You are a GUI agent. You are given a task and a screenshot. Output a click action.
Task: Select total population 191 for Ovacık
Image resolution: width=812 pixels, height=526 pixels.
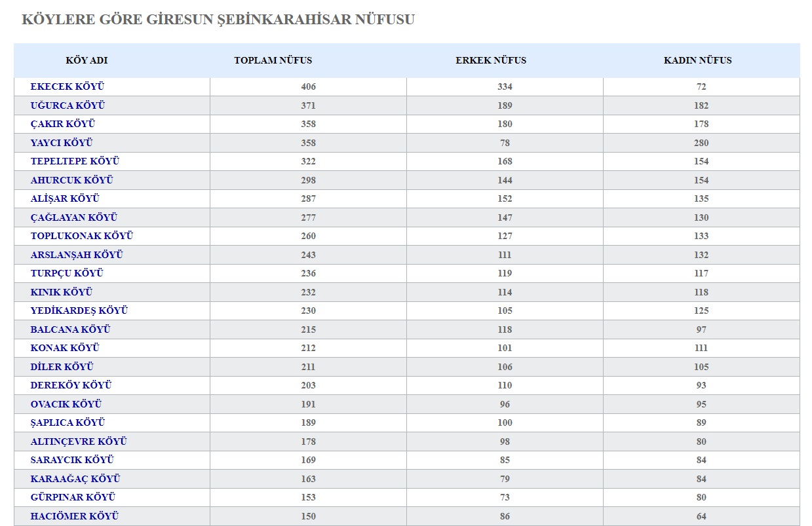point(309,404)
